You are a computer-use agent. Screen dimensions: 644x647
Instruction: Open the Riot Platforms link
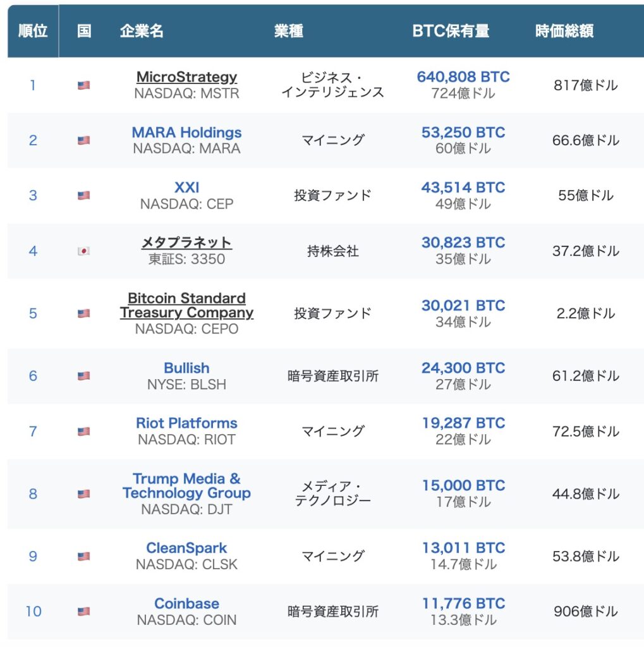[186, 423]
